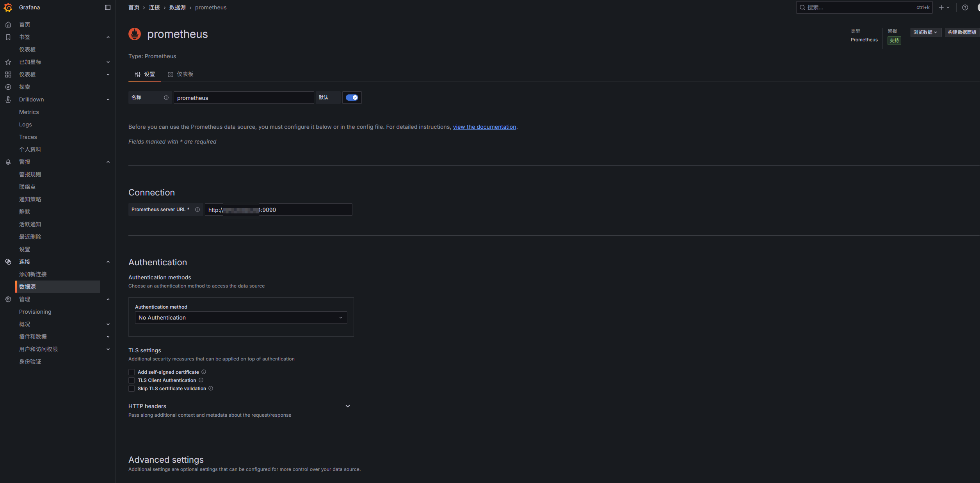Viewport: 980px width, 483px height.
Task: Open the view the documentation link
Action: pyautogui.click(x=484, y=127)
